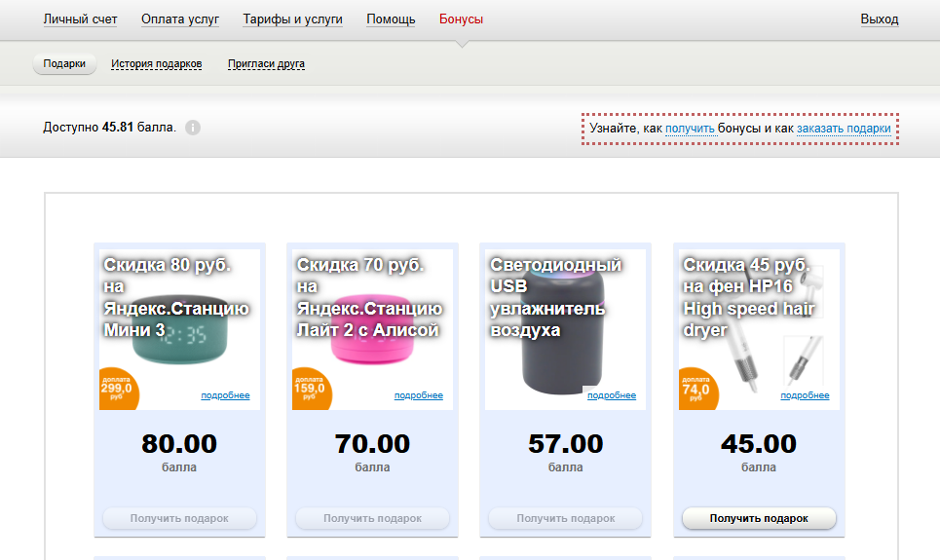Open подробнее for USB увлажнитель воздуха
The width and height of the screenshot is (940, 560).
pyautogui.click(x=612, y=395)
